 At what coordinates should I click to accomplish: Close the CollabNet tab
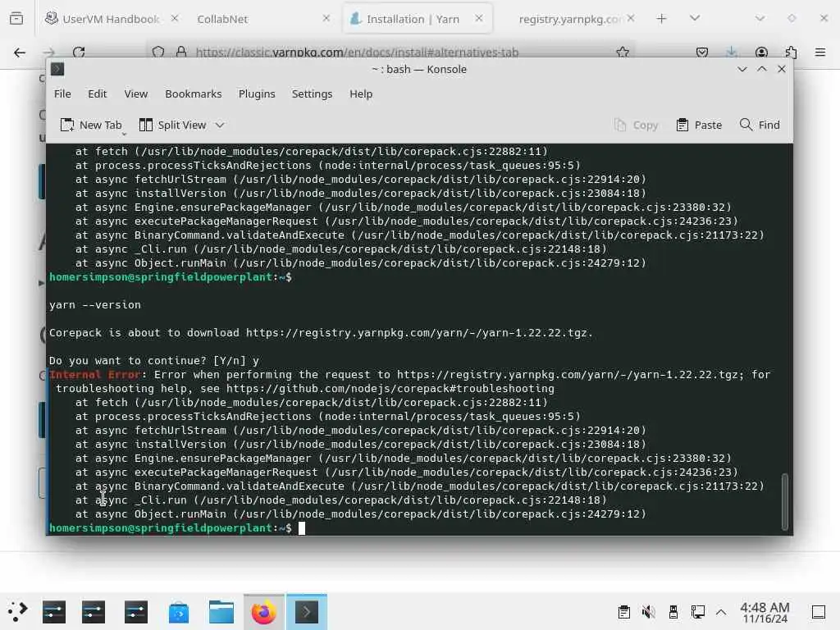pyautogui.click(x=326, y=18)
